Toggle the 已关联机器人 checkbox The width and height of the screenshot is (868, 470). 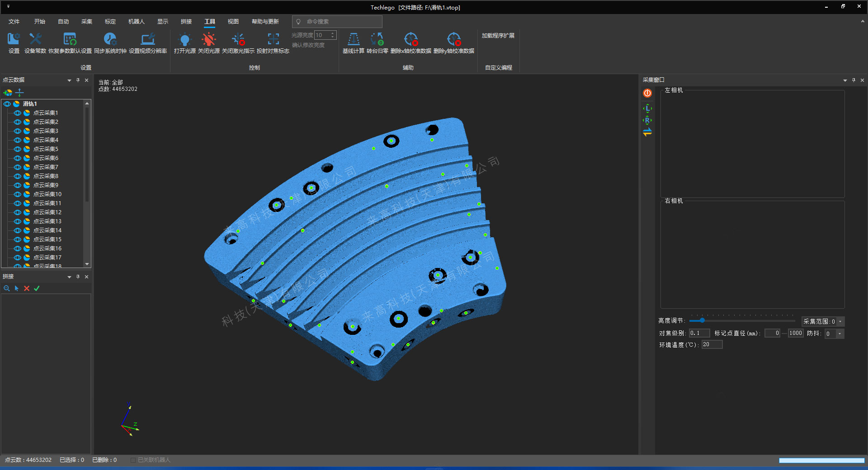coord(133,460)
